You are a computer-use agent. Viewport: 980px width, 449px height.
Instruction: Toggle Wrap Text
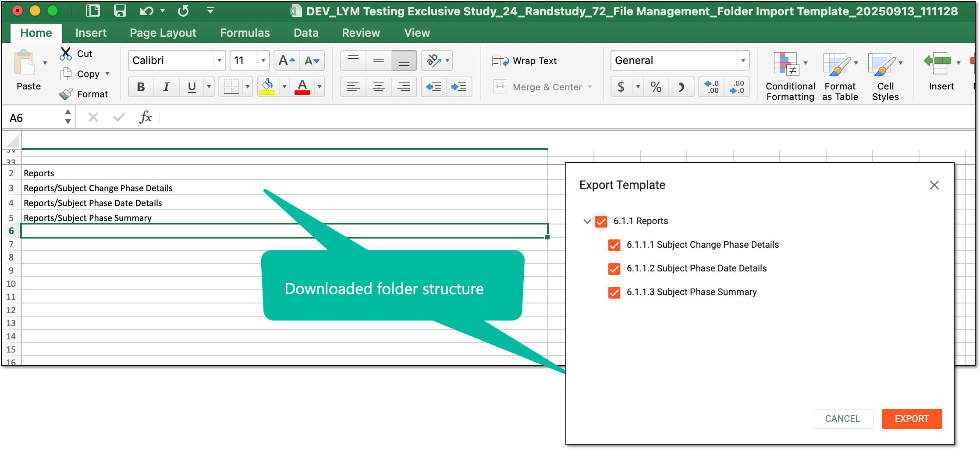(x=524, y=61)
